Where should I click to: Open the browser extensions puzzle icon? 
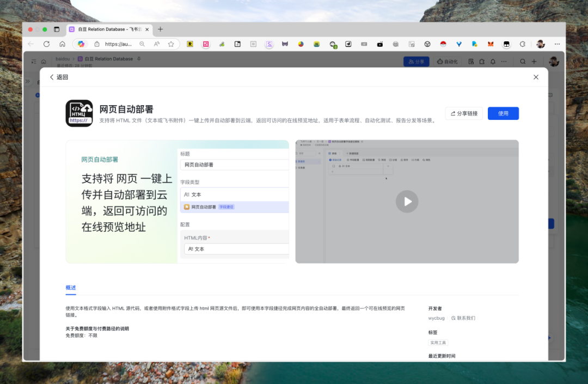coord(522,44)
